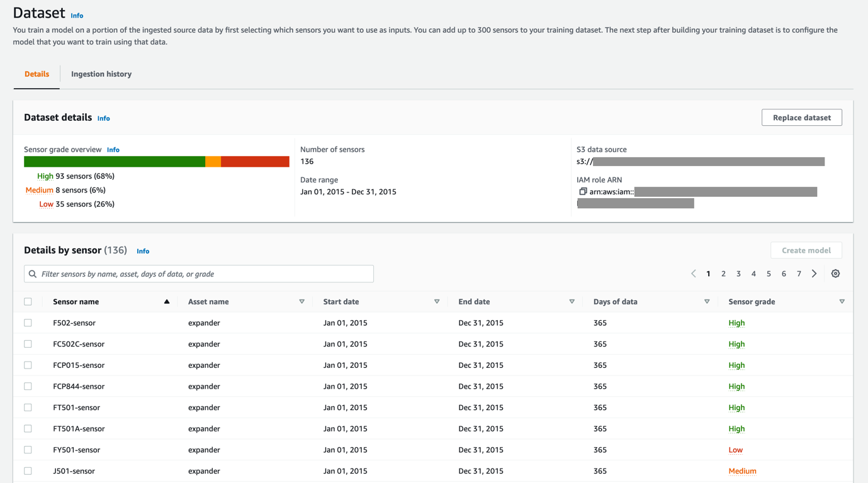Click Medium grade for J501-sensor
The height and width of the screenshot is (483, 868).
coord(742,471)
